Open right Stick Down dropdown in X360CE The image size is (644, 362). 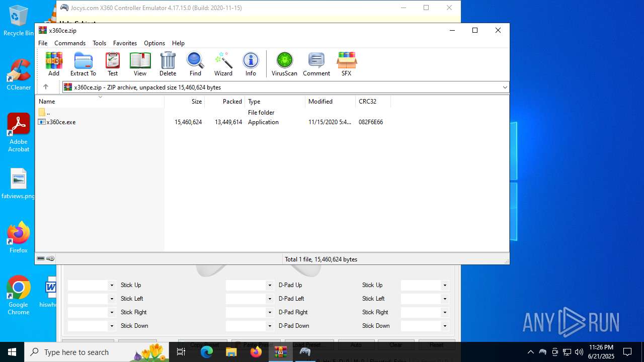[445, 326]
